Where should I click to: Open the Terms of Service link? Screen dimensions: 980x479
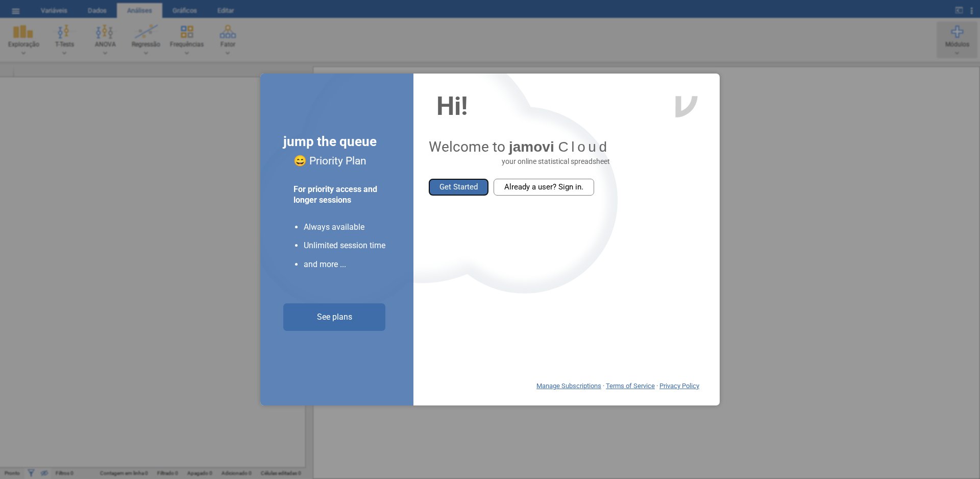tap(630, 386)
